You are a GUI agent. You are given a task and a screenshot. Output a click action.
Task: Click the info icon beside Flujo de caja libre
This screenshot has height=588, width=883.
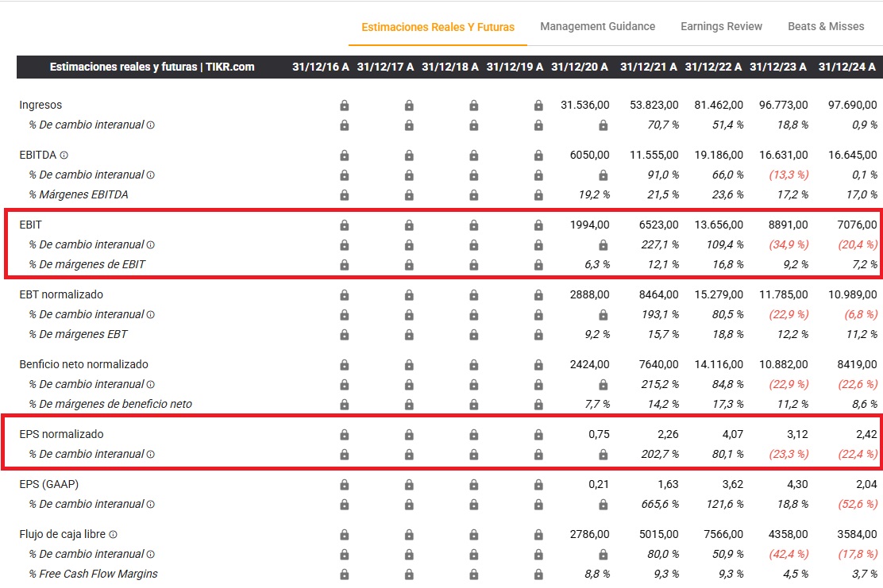click(x=114, y=535)
